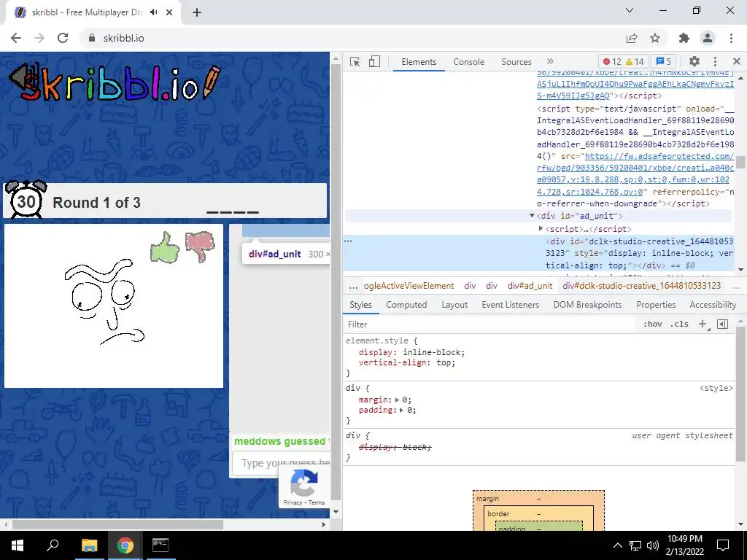Toggle the .cls element classes panel
747x560 pixels.
[679, 324]
